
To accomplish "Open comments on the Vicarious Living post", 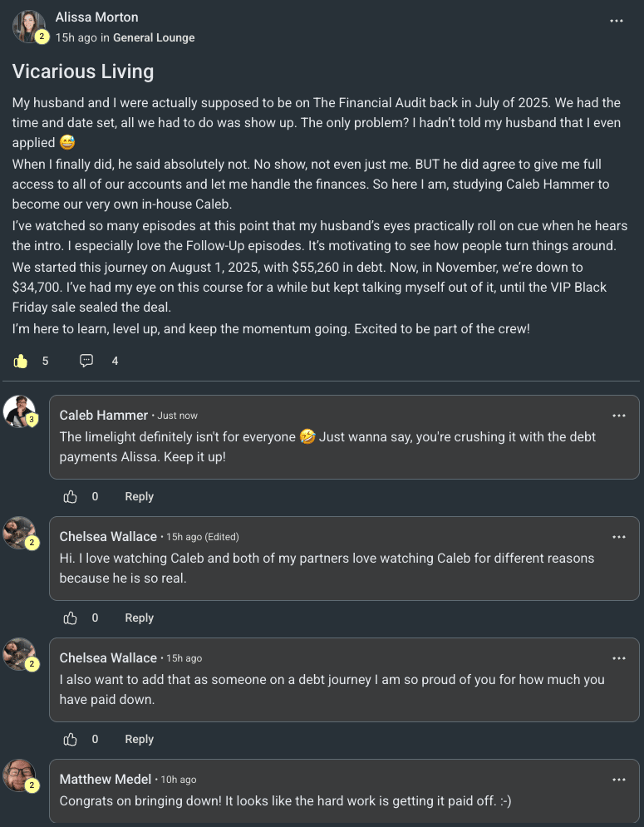I will (86, 361).
